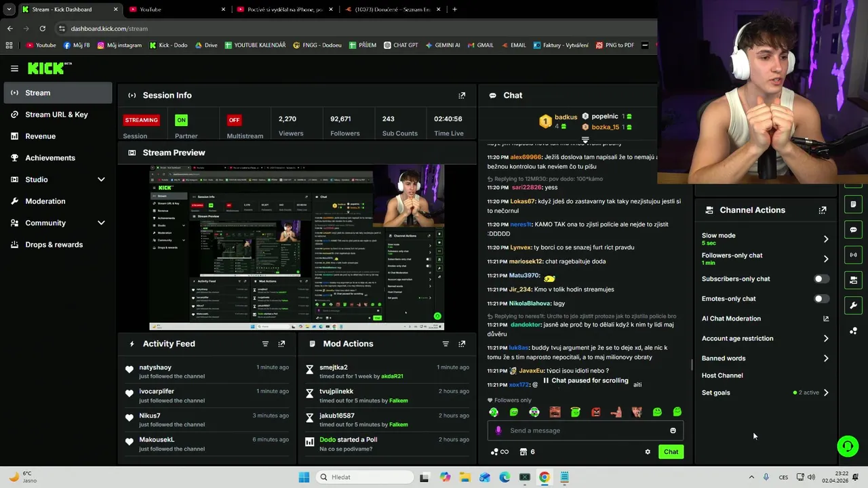The height and width of the screenshot is (488, 868).
Task: Show hidden system tray icons
Action: point(751,477)
